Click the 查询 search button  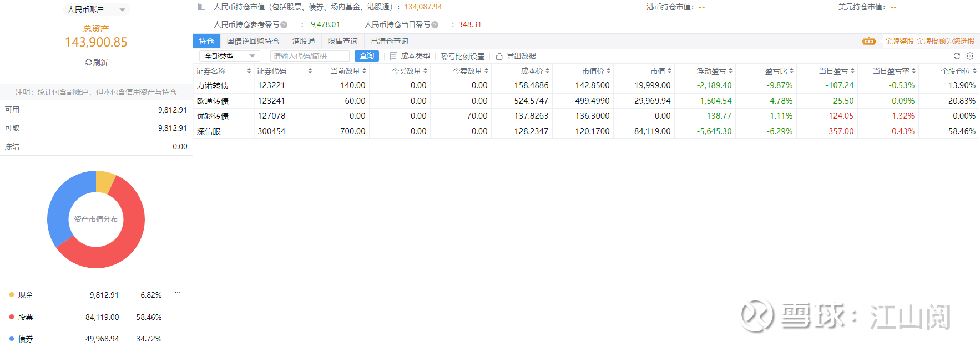367,56
